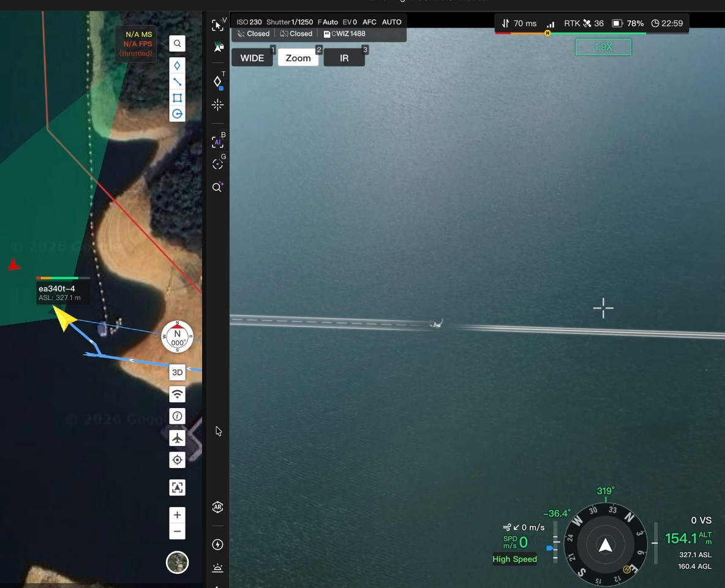Select the waypoint diamond marker tool
This screenshot has height=588, width=725.
pyautogui.click(x=177, y=66)
